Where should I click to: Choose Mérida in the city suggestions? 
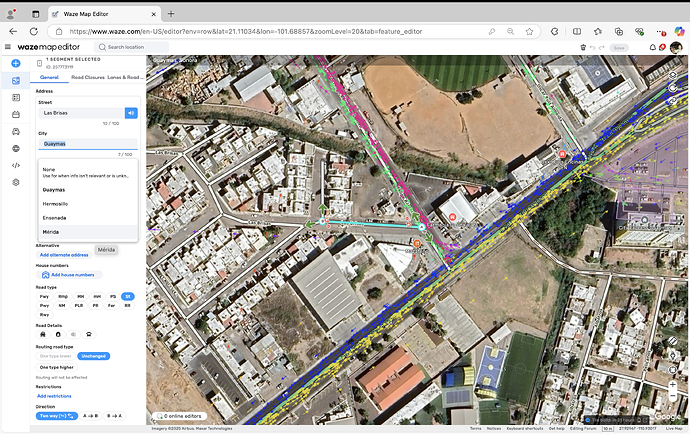pyautogui.click(x=51, y=231)
